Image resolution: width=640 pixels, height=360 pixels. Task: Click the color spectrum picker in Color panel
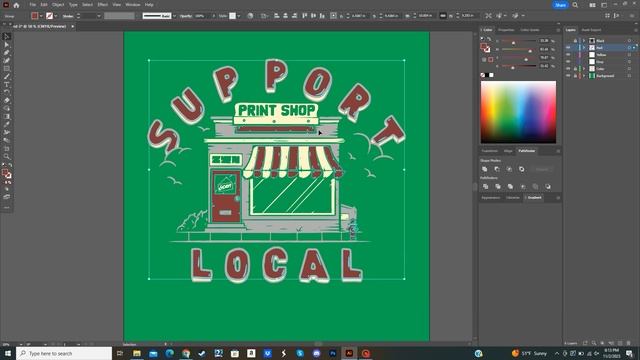click(x=518, y=112)
